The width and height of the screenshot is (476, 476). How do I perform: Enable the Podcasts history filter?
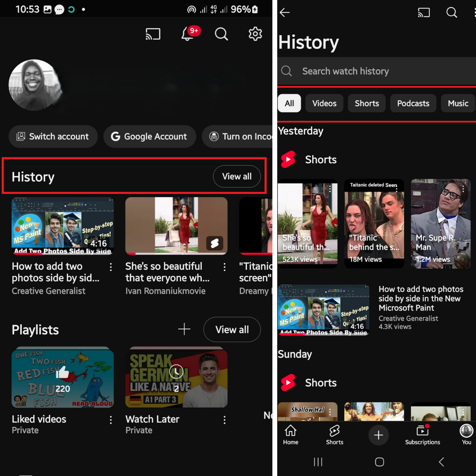413,103
